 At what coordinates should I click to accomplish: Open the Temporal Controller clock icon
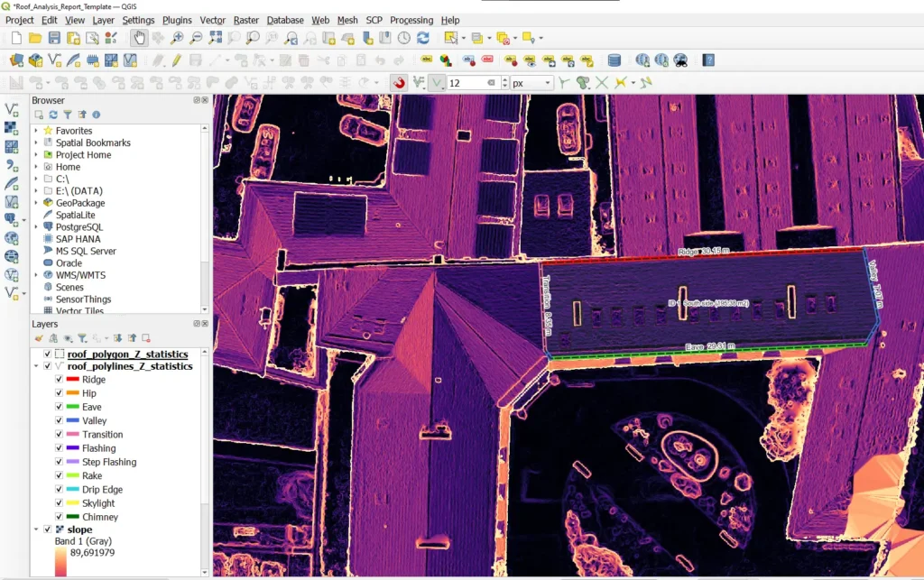[x=404, y=38]
